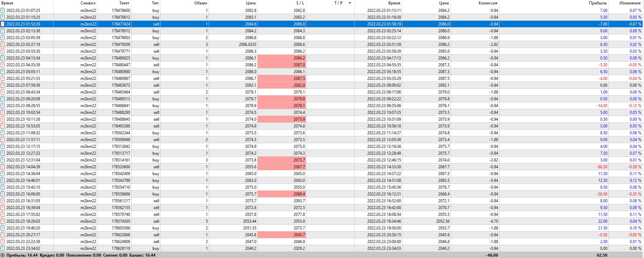Select the price 2086.6333 cell
The width and height of the screenshot is (644, 258).
click(247, 45)
